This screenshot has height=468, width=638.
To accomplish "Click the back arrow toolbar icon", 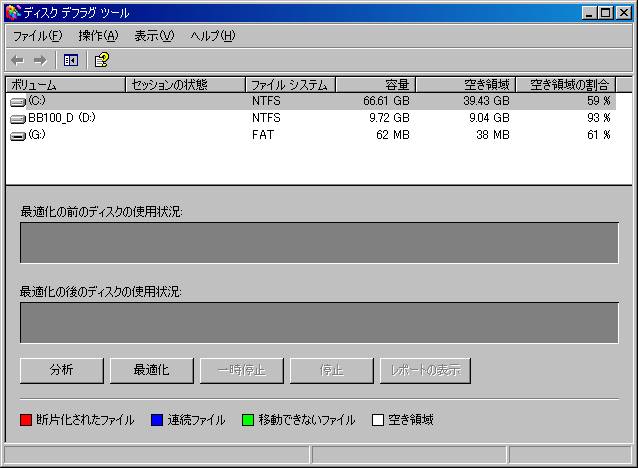I will coord(17,61).
